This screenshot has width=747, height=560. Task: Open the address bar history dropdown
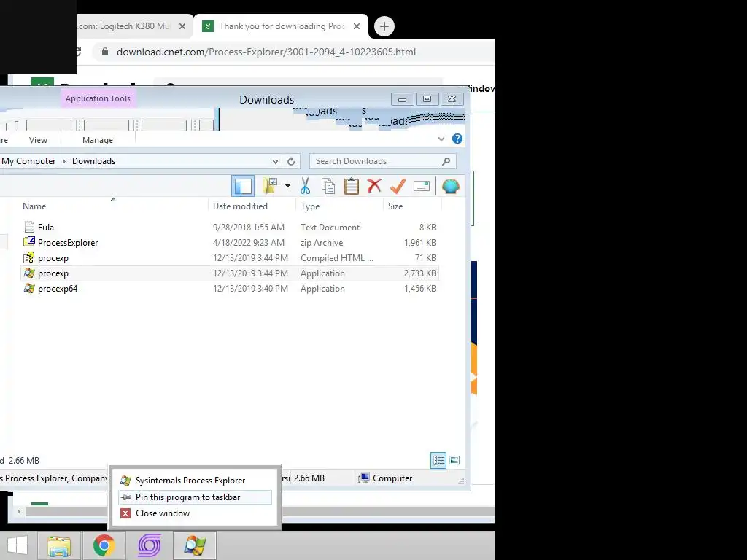click(275, 161)
